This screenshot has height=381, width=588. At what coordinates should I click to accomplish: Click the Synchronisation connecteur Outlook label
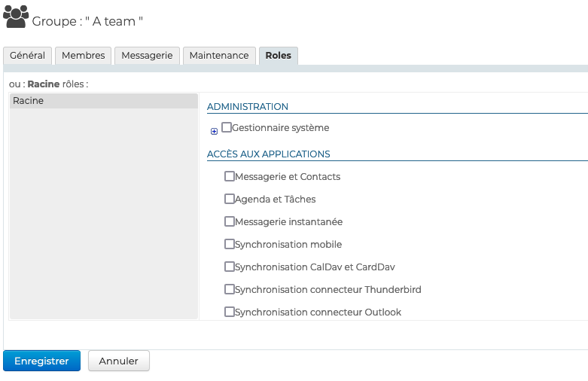[318, 312]
